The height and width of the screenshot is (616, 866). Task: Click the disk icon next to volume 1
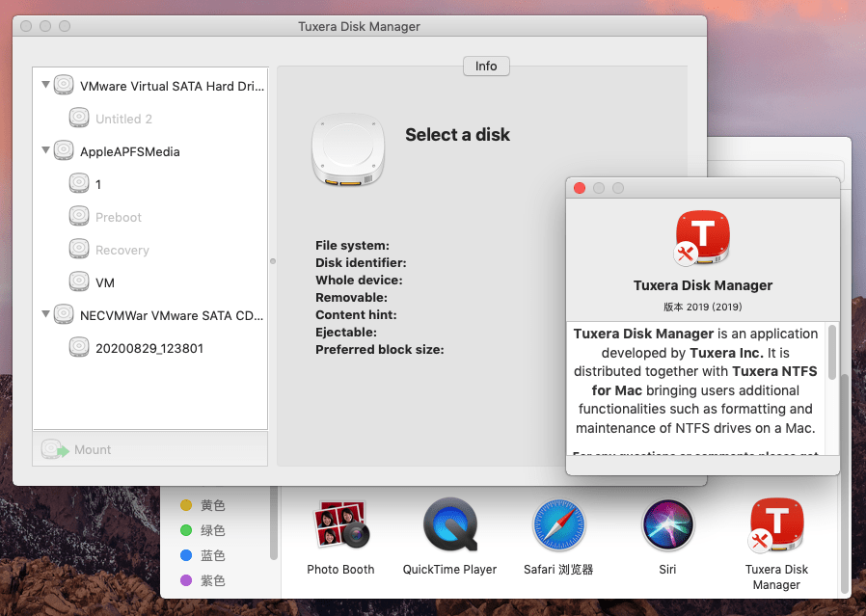click(79, 183)
